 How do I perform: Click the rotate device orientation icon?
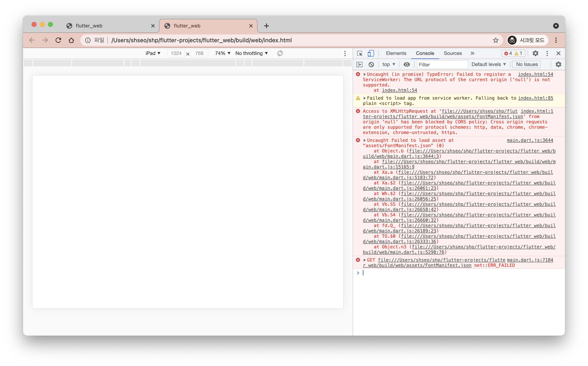pos(280,53)
